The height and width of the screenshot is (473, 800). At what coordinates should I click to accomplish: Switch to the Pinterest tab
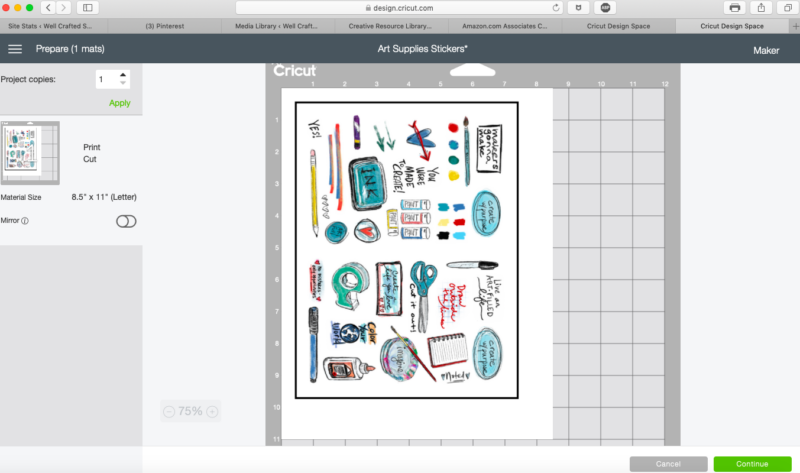[165, 26]
